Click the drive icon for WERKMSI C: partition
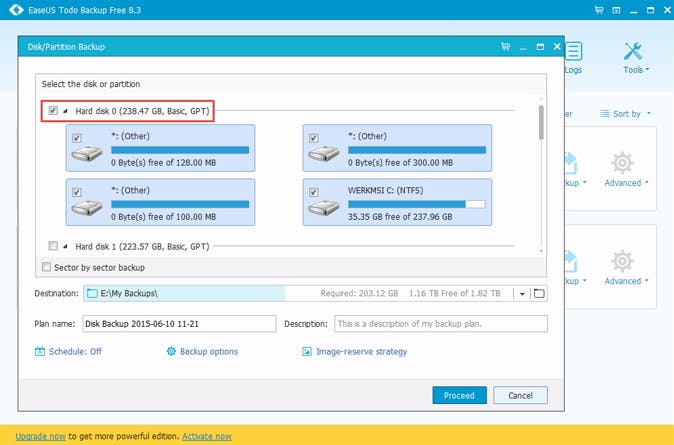Screen dimensions: 674x445 click(x=324, y=207)
